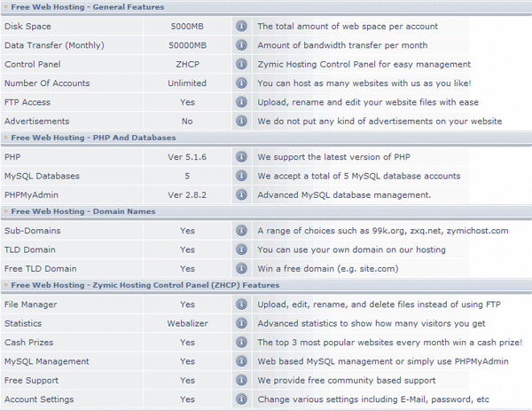Click the info icon in the File Manager row

click(x=241, y=304)
